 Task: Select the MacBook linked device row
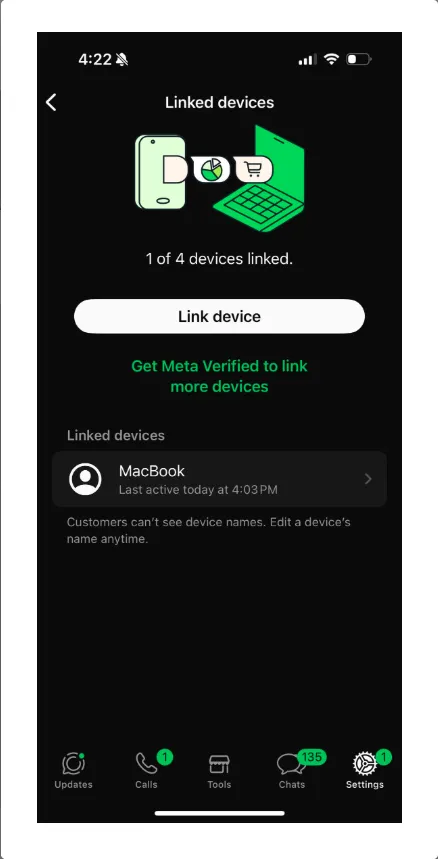pyautogui.click(x=219, y=479)
